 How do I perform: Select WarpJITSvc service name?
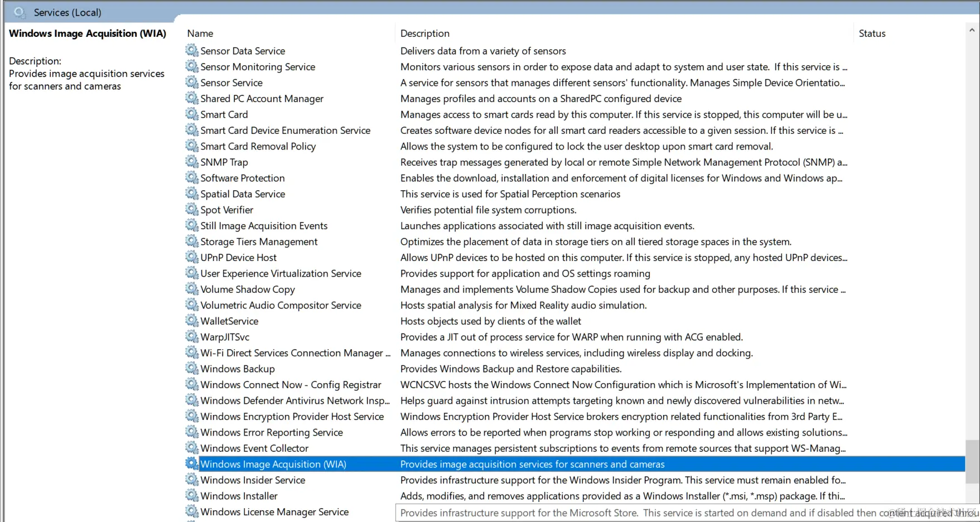coord(225,337)
